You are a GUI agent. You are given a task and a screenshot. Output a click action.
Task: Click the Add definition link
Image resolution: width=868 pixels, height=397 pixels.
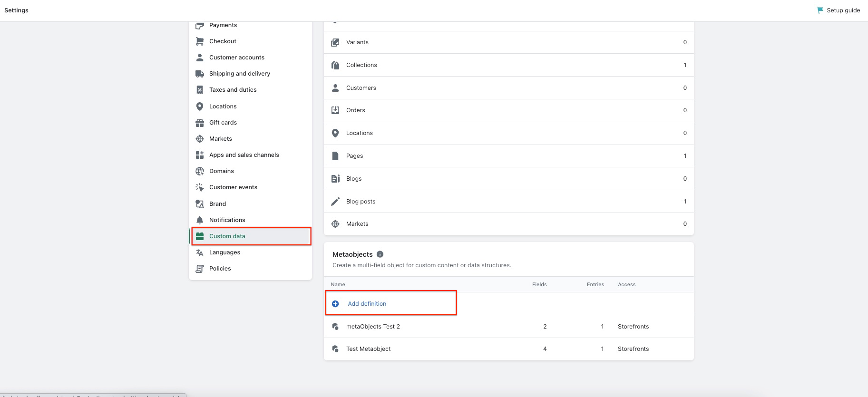367,304
